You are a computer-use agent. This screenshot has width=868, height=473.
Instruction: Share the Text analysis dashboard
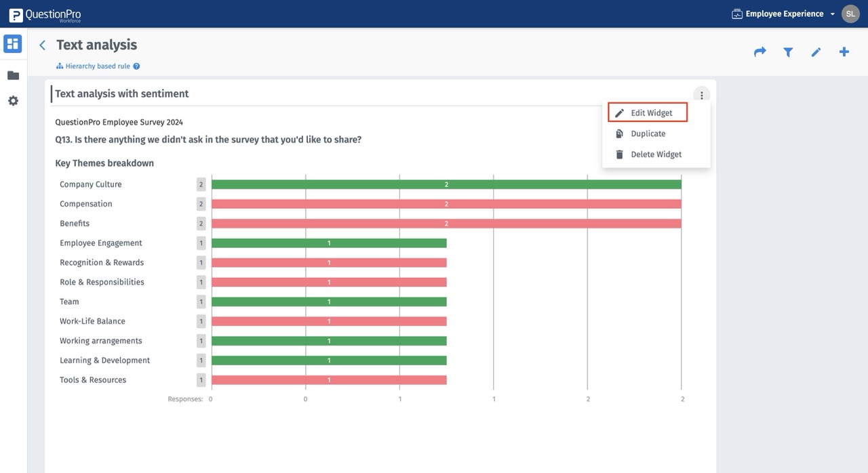point(759,52)
